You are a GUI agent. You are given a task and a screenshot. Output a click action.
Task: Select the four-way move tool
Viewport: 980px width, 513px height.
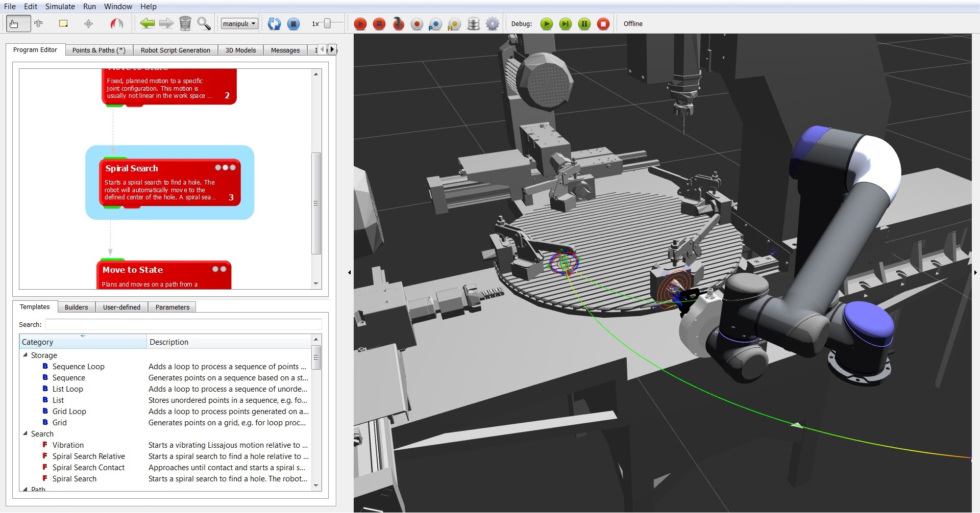pos(39,23)
